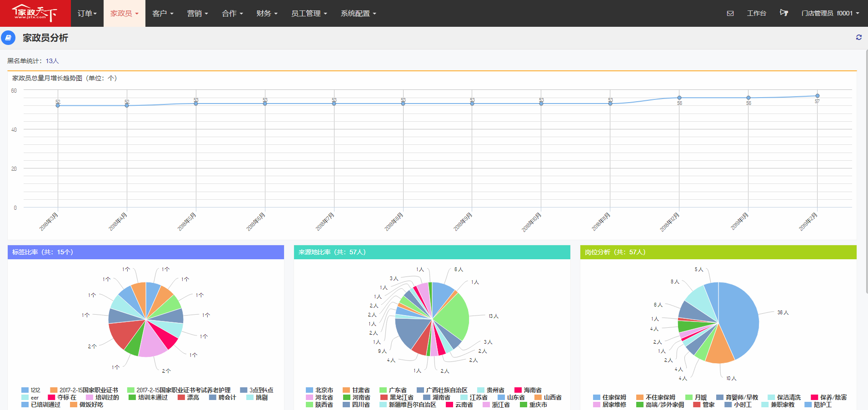The width and height of the screenshot is (868, 410).
Task: Toggle the 已培训通过 legend entry
Action: tap(41, 405)
